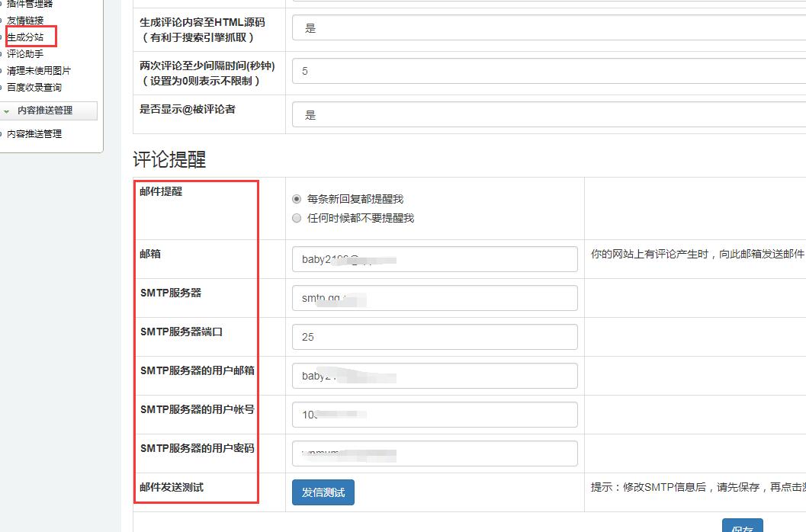Open the 生成评论内容至HTML源码 dropdown

549,27
